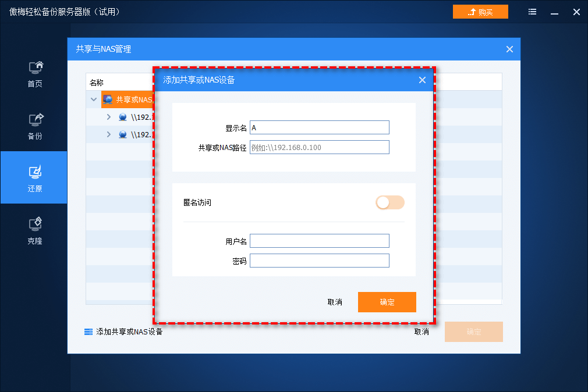Open the 备份 backup section
Screen dimensions: 588x392
[36, 126]
